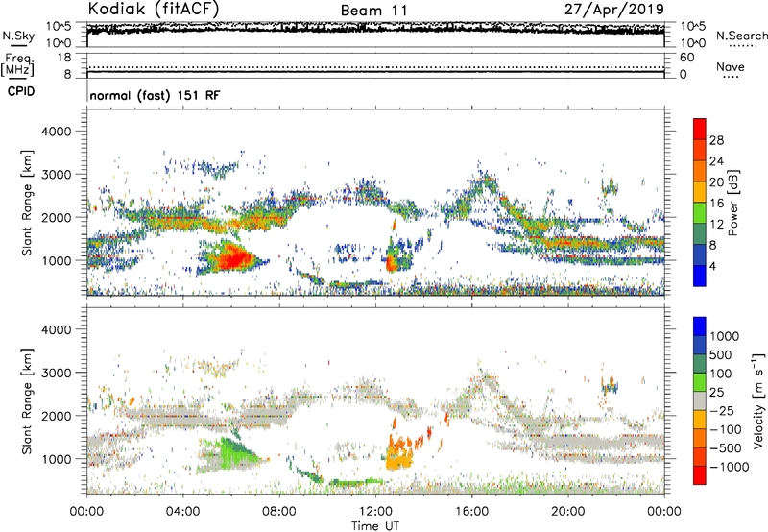Click the '08:00' time tick label
Screen dimensions: 768x532
(x=279, y=512)
